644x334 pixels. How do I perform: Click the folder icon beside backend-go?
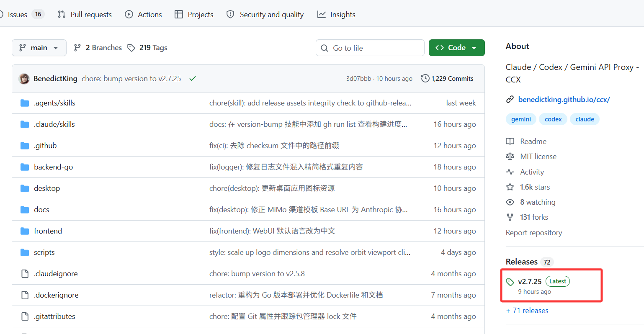click(x=25, y=167)
